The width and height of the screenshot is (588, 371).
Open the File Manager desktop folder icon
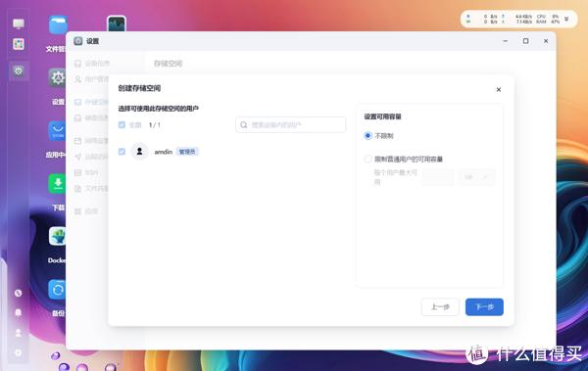click(58, 25)
